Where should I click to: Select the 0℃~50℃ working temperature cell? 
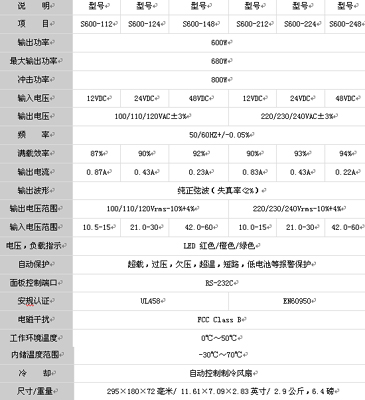[219, 338]
